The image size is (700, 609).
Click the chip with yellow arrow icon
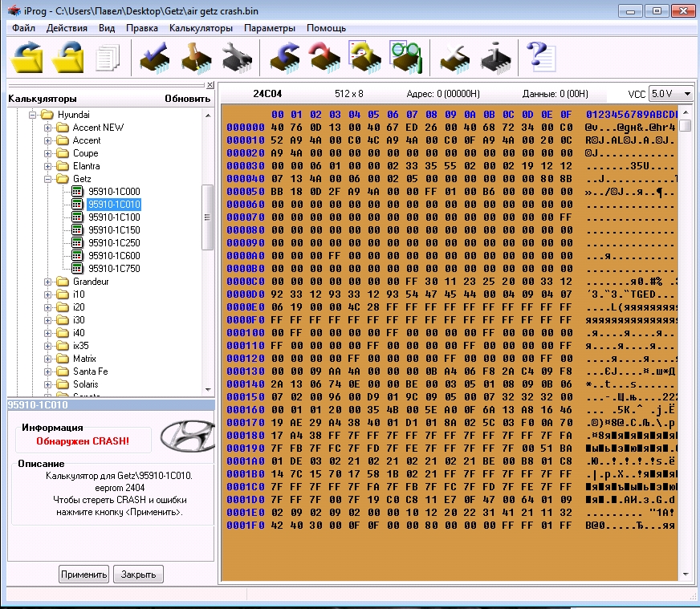(x=364, y=57)
